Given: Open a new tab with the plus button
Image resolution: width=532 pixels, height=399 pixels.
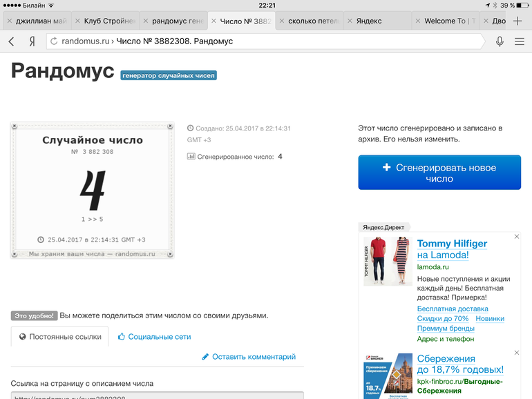Looking at the screenshot, I should click(x=517, y=21).
